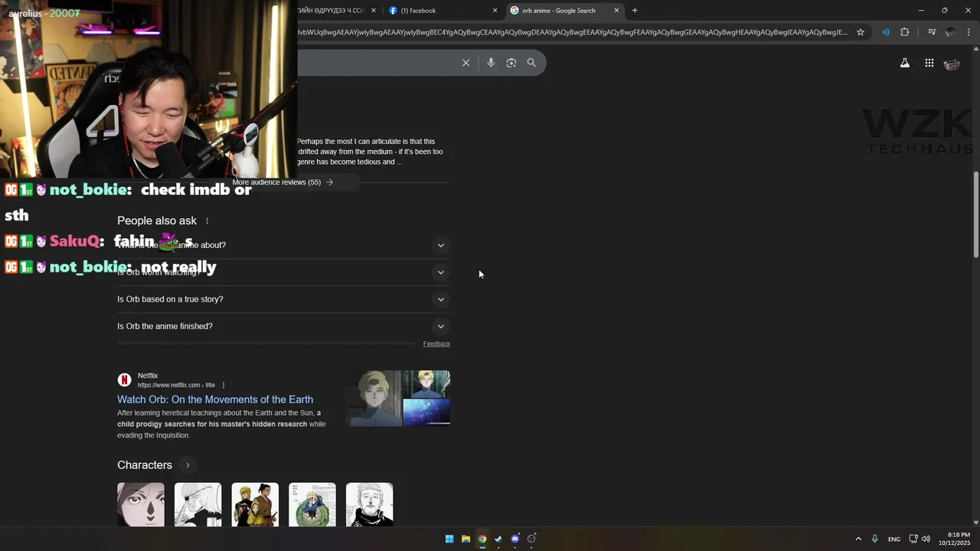Click the Netflix site favicon
The width and height of the screenshot is (980, 551).
[124, 380]
